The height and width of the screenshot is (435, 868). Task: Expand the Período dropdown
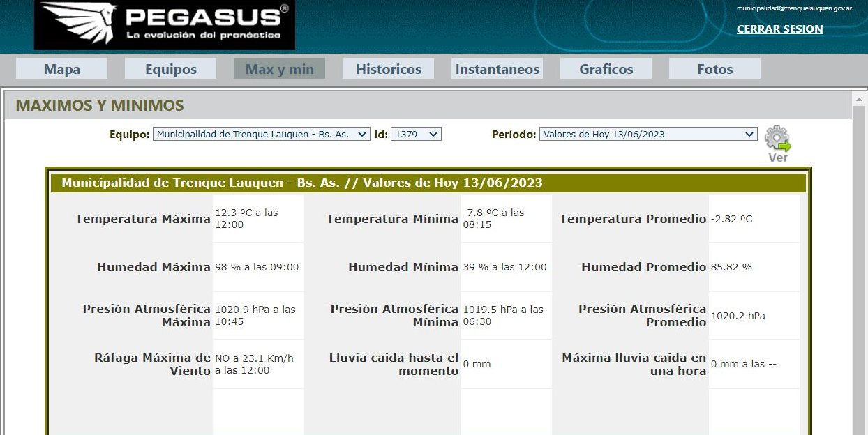(648, 135)
